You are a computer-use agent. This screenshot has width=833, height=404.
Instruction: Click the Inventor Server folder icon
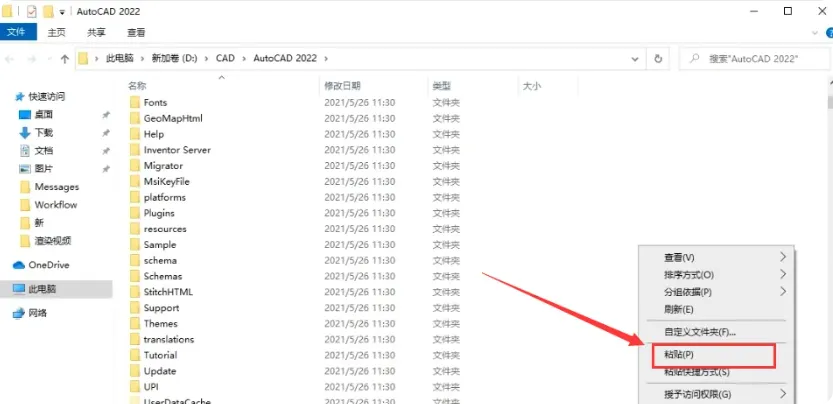tap(135, 150)
